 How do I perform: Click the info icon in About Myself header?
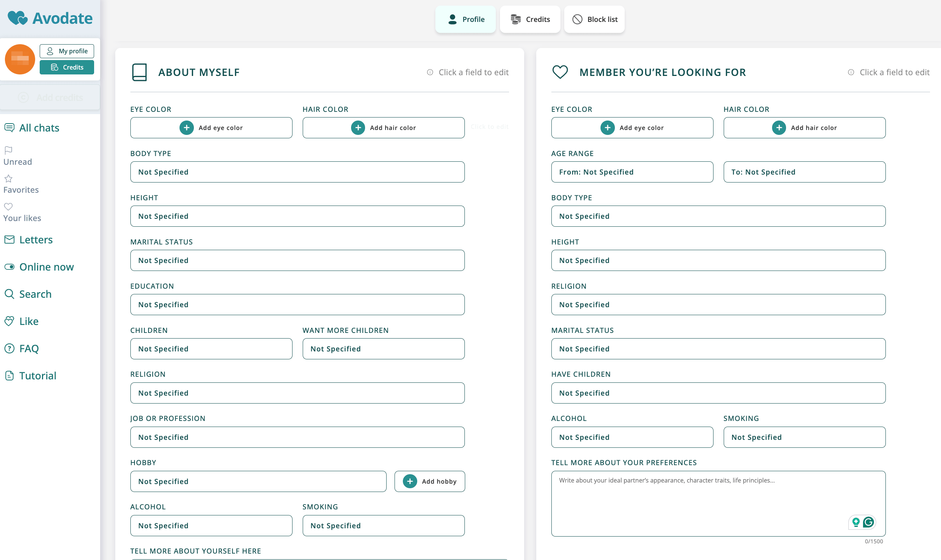click(x=430, y=72)
